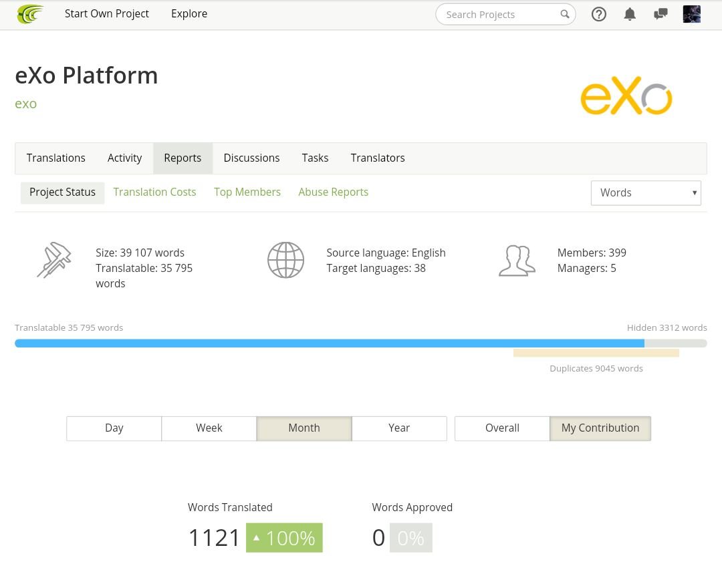Click the gray hidden words bar segment
The image size is (722, 588).
[675, 343]
